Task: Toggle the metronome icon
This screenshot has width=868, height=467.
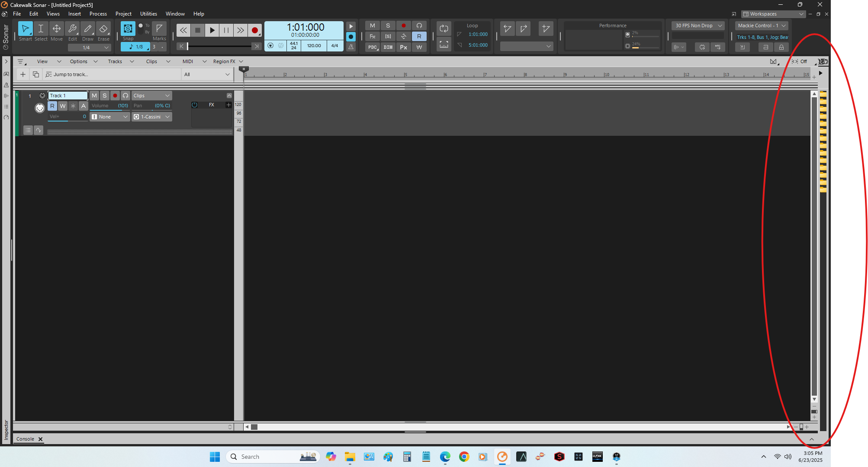Action: pyautogui.click(x=351, y=47)
